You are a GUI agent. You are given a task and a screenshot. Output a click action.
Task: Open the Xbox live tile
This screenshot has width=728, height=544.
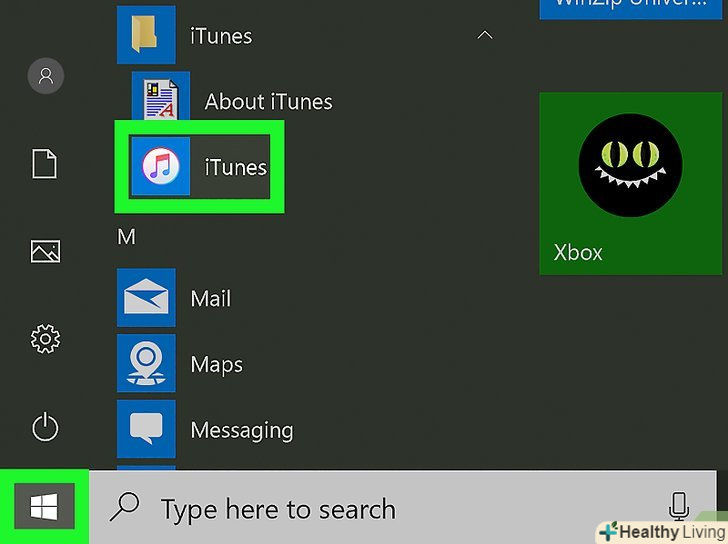coord(630,183)
